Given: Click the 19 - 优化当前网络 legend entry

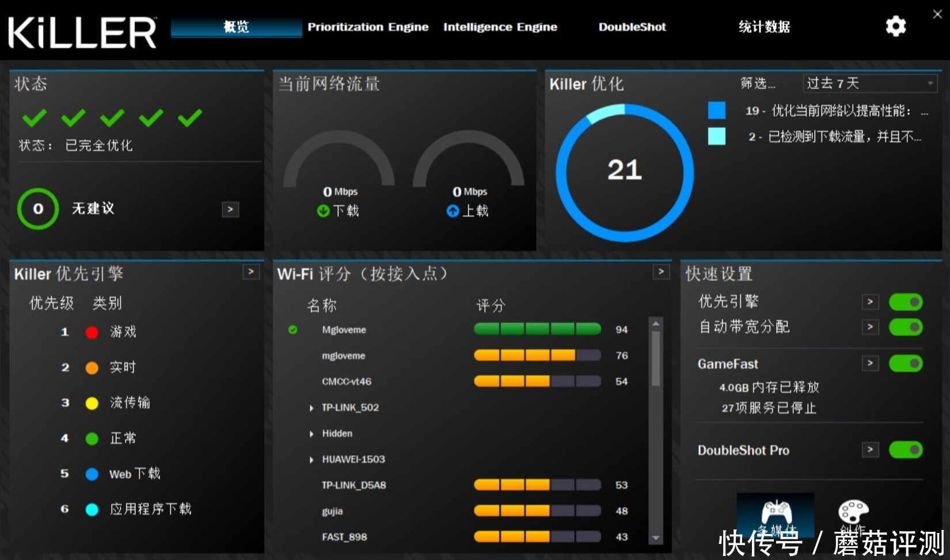Looking at the screenshot, I should [x=837, y=111].
